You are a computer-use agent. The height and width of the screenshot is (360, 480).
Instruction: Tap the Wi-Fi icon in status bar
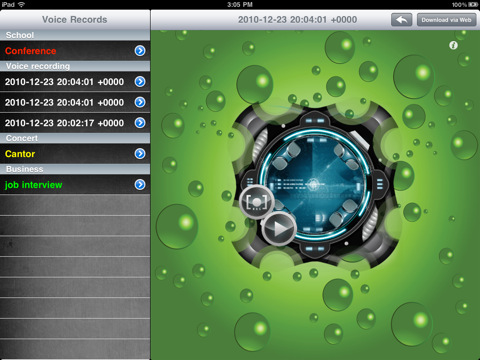(21, 5)
